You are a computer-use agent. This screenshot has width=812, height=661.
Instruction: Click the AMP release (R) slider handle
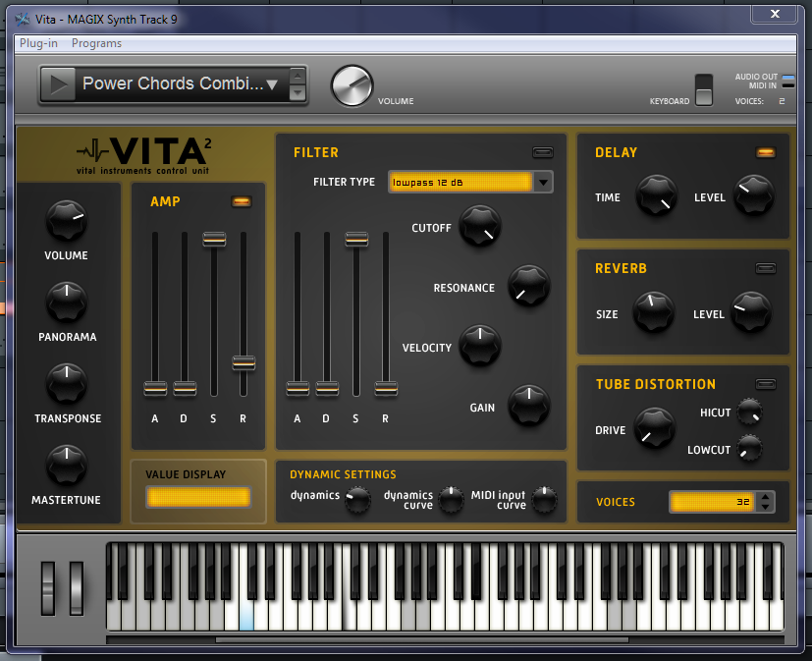(244, 363)
